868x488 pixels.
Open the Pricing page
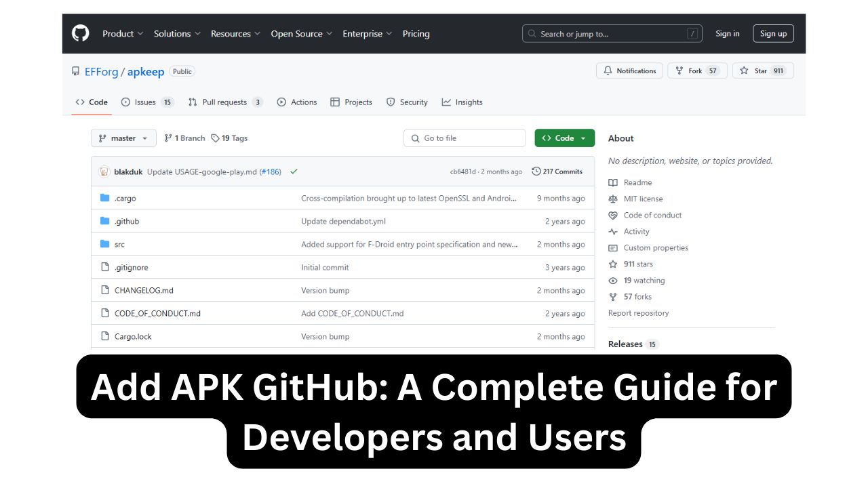(x=416, y=33)
